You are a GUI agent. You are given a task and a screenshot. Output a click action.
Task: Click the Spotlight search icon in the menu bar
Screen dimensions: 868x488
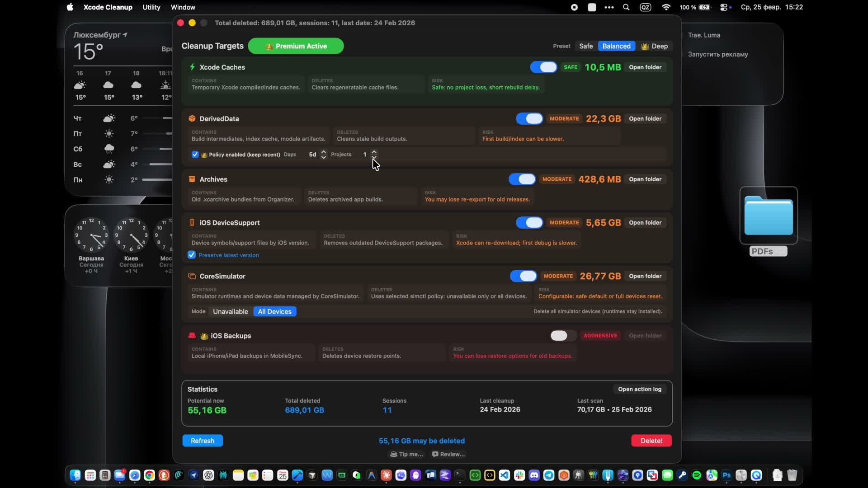tap(627, 7)
